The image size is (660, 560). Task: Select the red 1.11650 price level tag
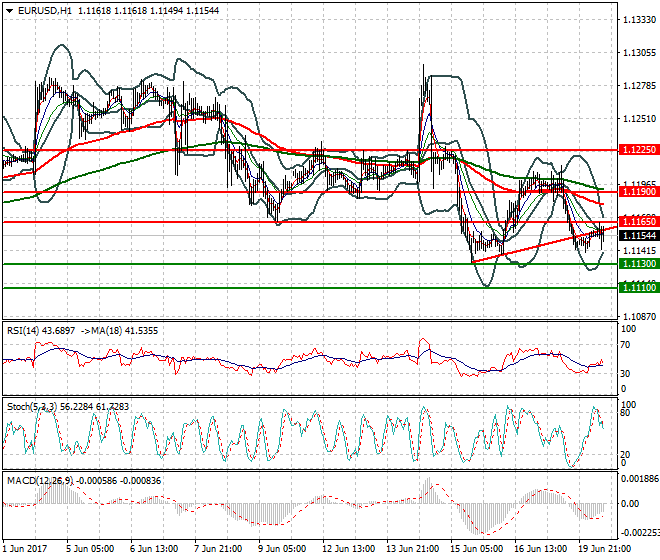pos(637,221)
